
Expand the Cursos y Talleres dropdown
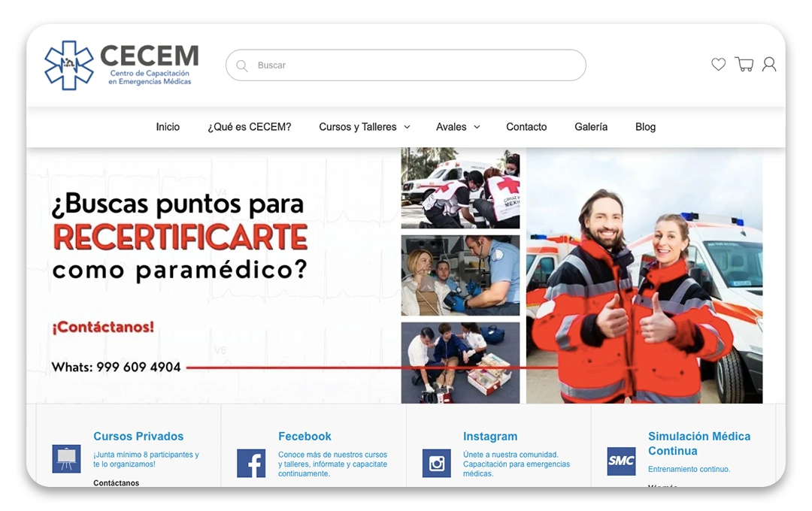pos(364,127)
